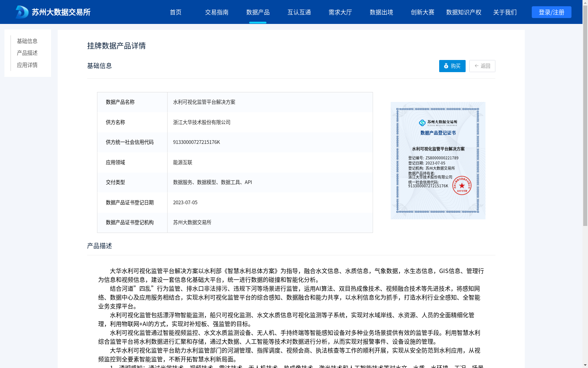This screenshot has width=588, height=368.
Task: Jump to 产品描述 section in sidebar
Action: (x=27, y=53)
